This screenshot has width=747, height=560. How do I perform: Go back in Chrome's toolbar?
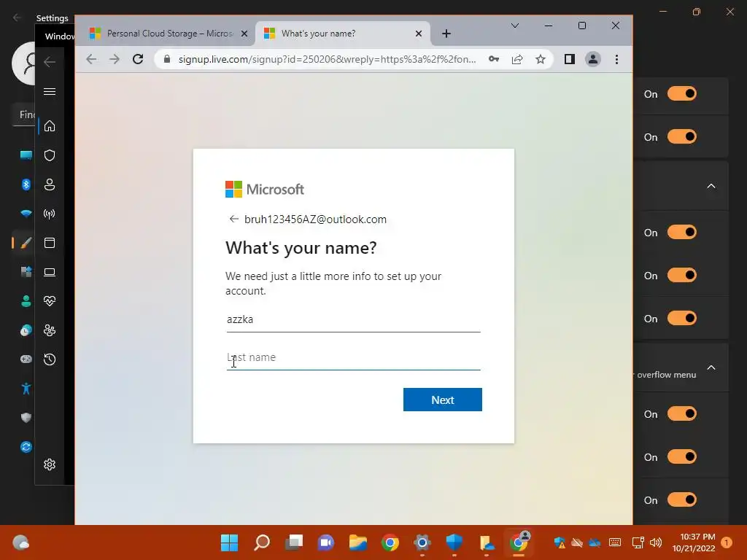point(91,59)
